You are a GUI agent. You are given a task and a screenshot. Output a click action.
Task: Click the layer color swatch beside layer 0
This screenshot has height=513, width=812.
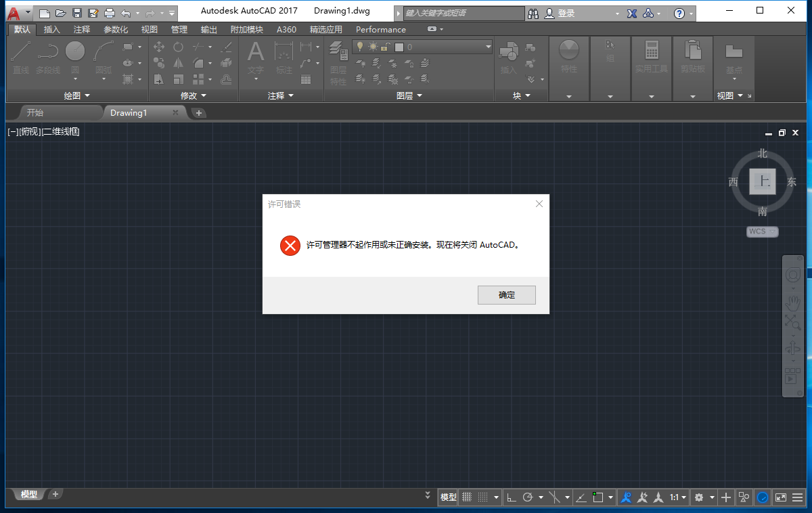[399, 47]
